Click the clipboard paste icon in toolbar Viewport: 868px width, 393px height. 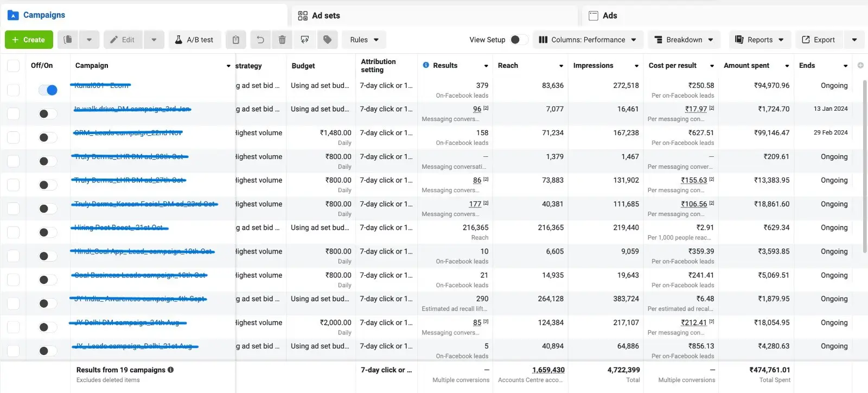point(235,40)
